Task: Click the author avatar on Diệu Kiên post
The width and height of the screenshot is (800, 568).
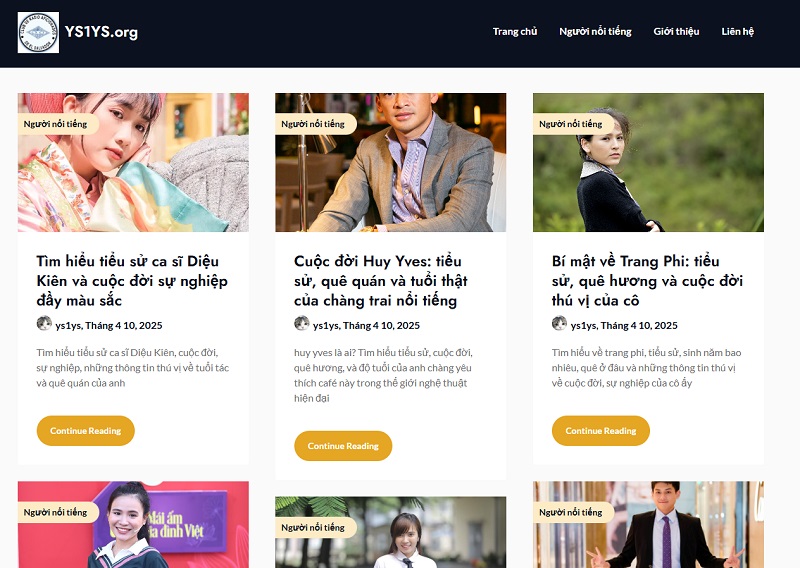Action: pyautogui.click(x=44, y=324)
